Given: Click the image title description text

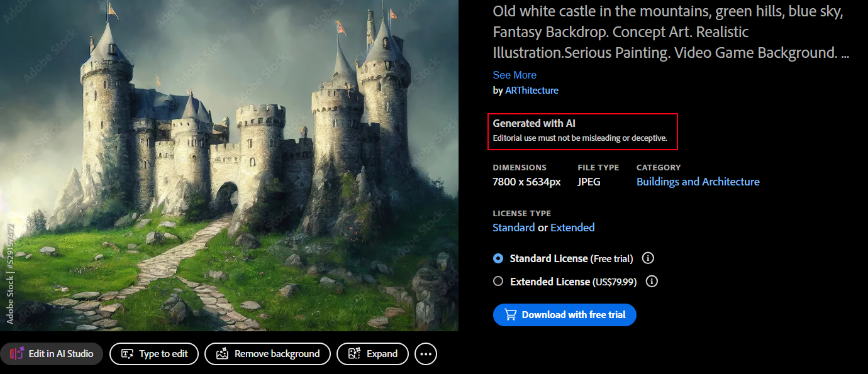Looking at the screenshot, I should pyautogui.click(x=670, y=32).
